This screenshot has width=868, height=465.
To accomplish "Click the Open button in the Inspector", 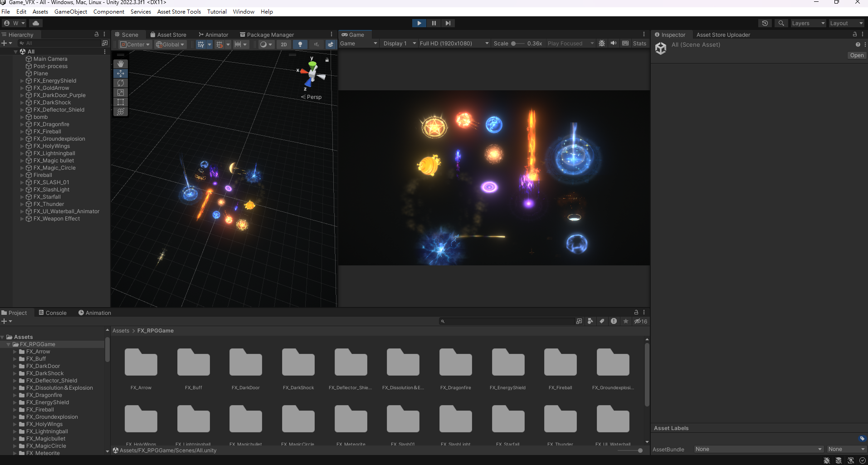I will pyautogui.click(x=857, y=55).
